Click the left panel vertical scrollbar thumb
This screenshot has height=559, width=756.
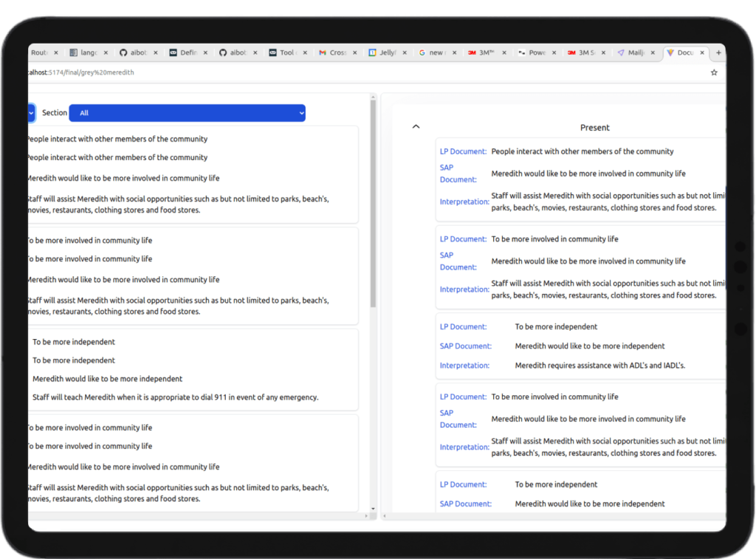coord(373,204)
